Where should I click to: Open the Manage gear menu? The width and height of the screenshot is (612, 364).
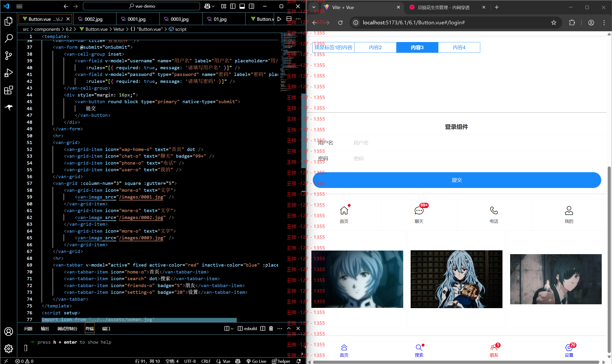(9, 348)
